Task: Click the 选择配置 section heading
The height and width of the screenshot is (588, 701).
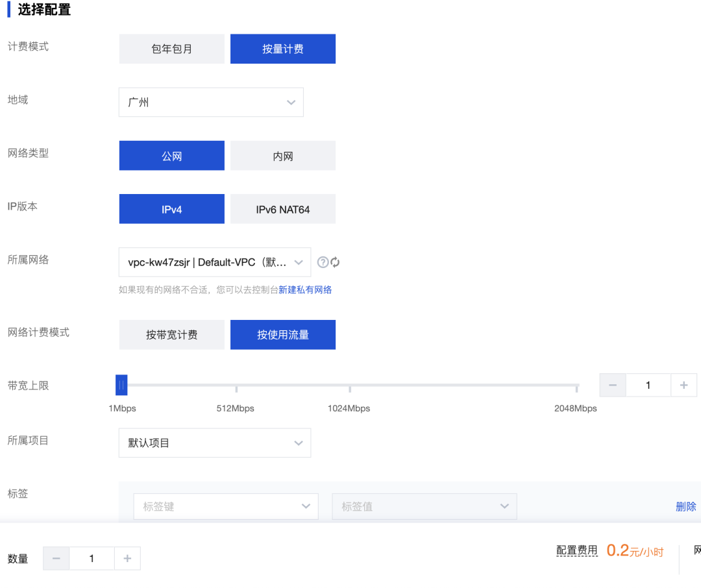Action: pyautogui.click(x=44, y=9)
